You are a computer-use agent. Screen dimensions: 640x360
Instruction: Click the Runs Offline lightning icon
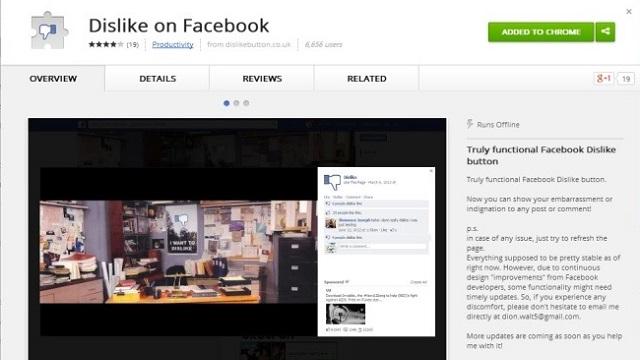(x=470, y=124)
